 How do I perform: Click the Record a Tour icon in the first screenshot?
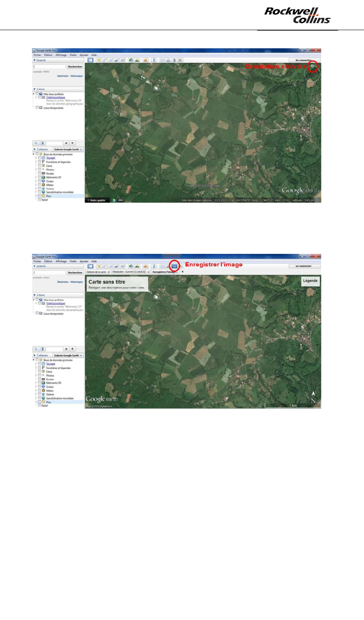click(123, 60)
